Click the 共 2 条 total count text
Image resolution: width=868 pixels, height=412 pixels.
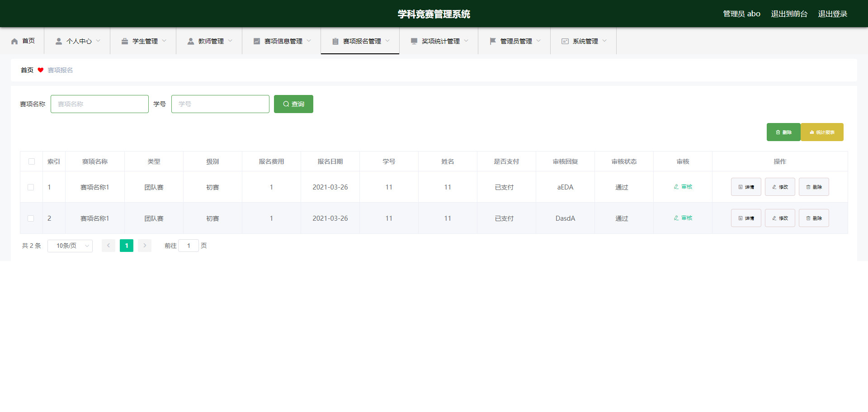point(32,246)
